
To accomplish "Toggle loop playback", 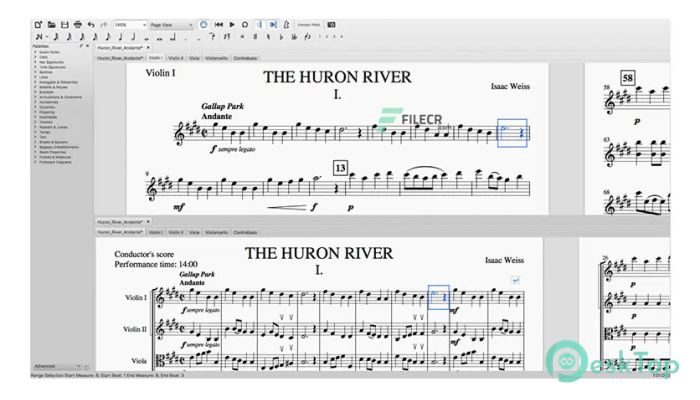I will 245,25.
